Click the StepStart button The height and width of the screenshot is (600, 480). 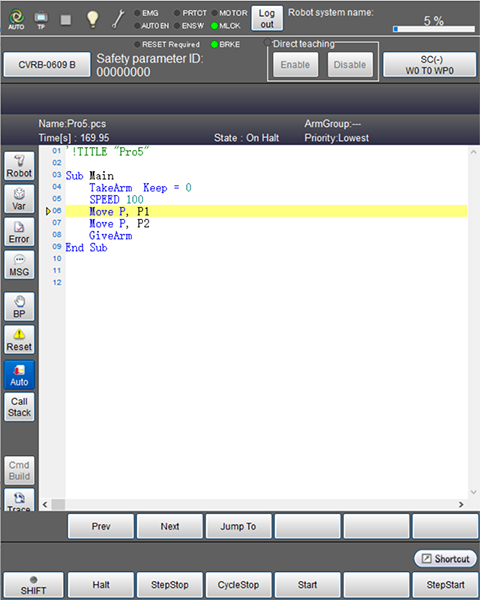[x=445, y=585]
